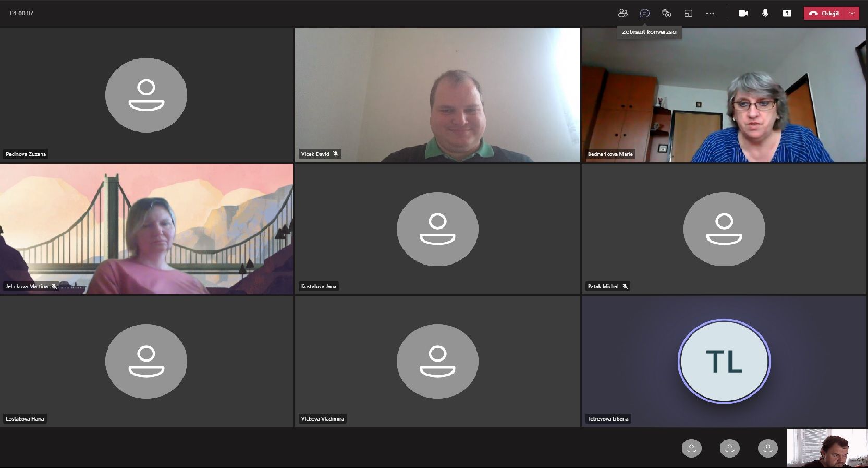The width and height of the screenshot is (868, 468).
Task: Toggle the camera on or off
Action: (x=743, y=14)
